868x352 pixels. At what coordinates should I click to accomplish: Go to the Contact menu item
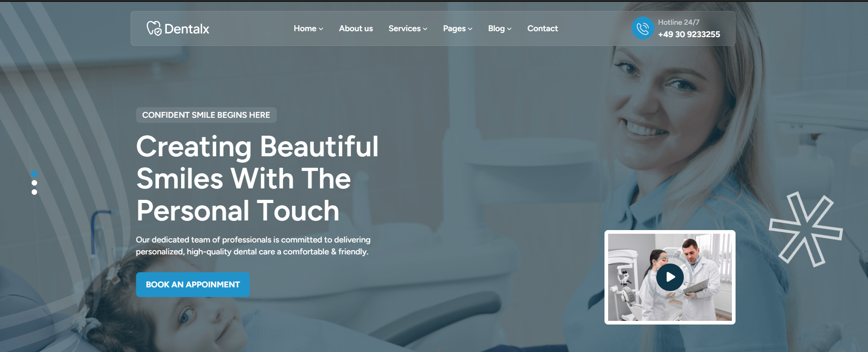pyautogui.click(x=543, y=28)
